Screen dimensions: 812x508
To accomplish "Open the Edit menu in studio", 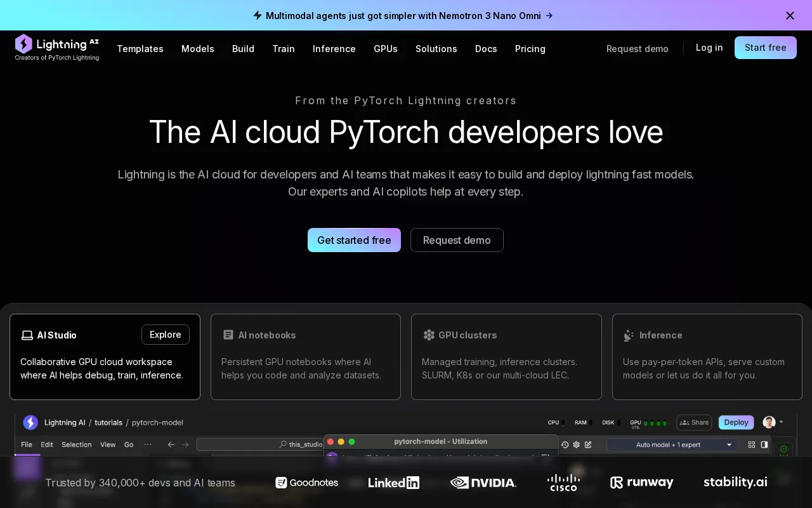I will [47, 444].
